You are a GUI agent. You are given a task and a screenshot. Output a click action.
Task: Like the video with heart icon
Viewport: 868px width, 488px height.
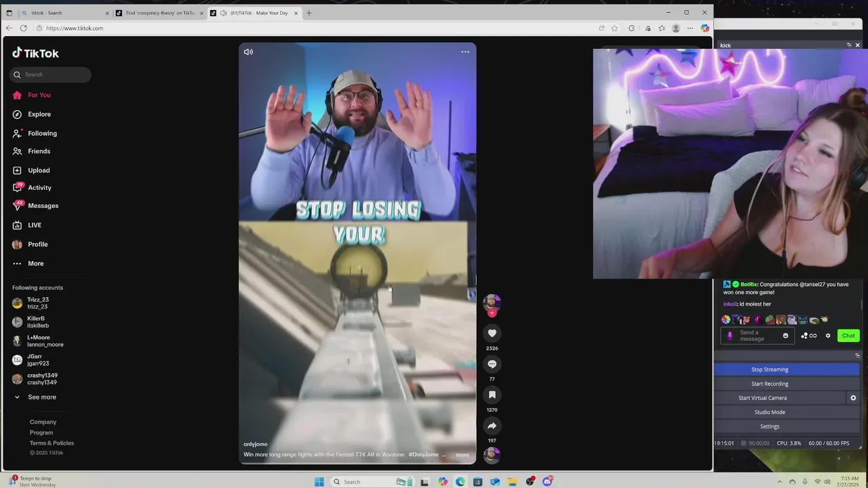pos(492,333)
